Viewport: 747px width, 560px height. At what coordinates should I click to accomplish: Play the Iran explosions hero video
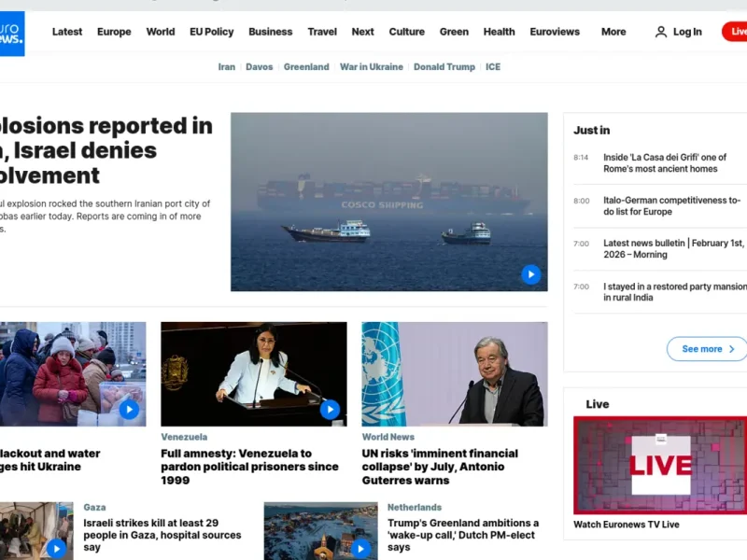[x=531, y=273]
